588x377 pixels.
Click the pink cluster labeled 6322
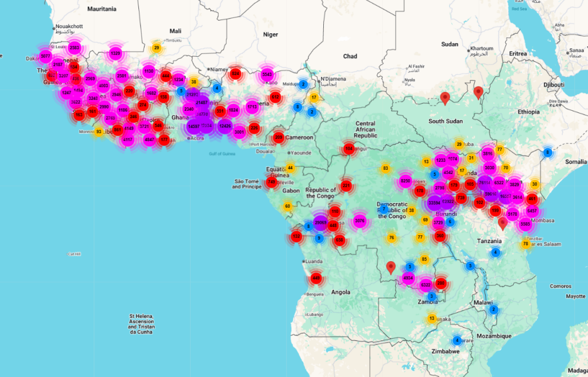(425, 285)
